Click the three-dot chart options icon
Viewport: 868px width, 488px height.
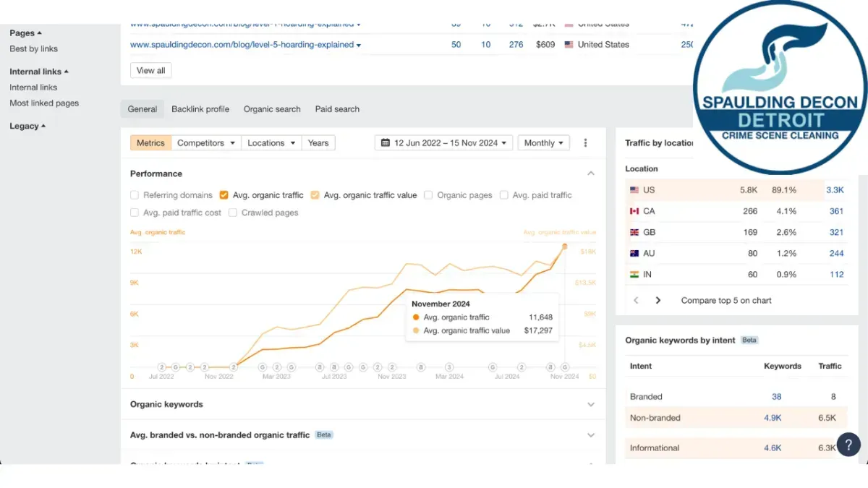pos(585,143)
